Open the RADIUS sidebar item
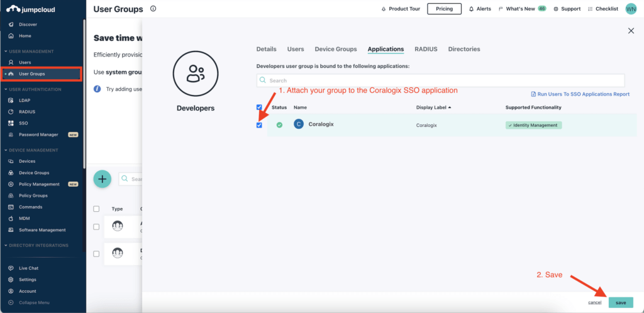This screenshot has width=644, height=313. 26,112
